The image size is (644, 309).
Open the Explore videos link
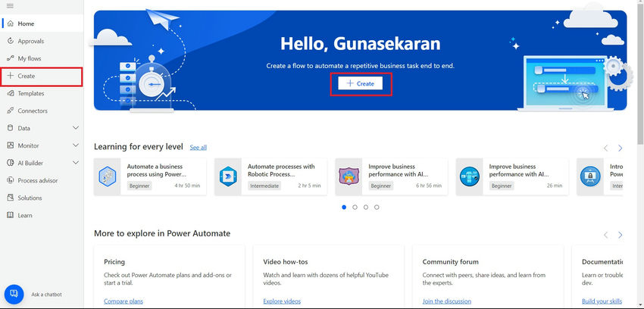coord(282,301)
